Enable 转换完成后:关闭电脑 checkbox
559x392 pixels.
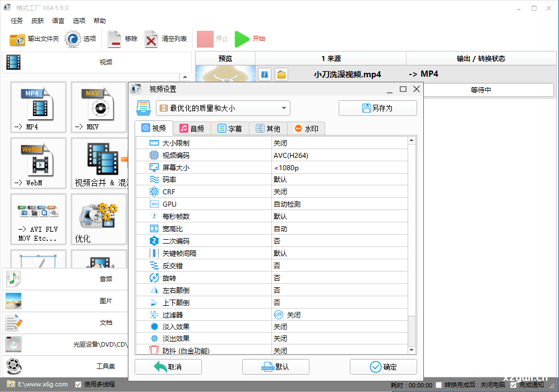click(438, 384)
